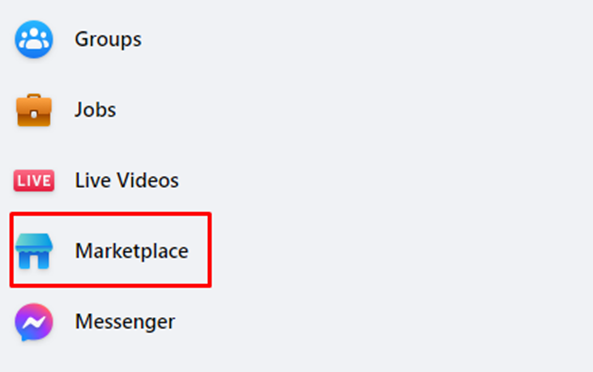The height and width of the screenshot is (372, 593).
Task: Click the purple Messenger chat bubble icon
Action: [34, 322]
